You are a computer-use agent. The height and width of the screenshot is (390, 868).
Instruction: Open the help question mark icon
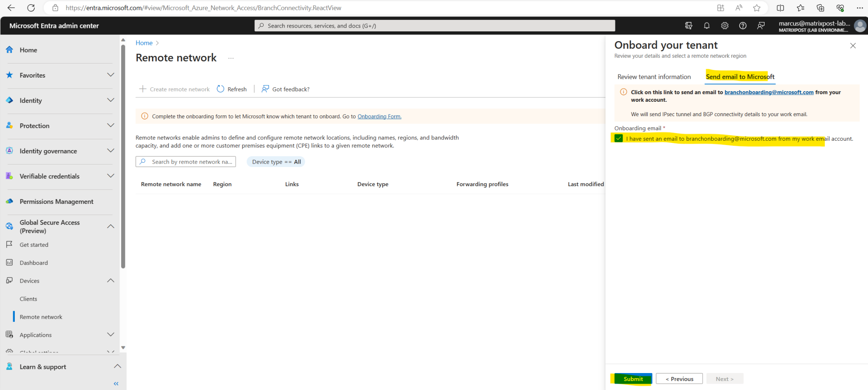(743, 25)
